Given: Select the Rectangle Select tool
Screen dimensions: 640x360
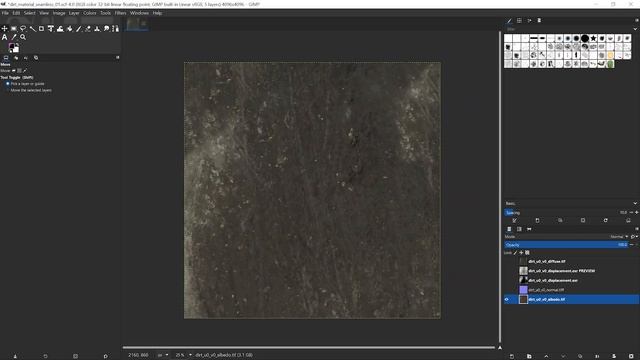Looking at the screenshot, I should 14,29.
